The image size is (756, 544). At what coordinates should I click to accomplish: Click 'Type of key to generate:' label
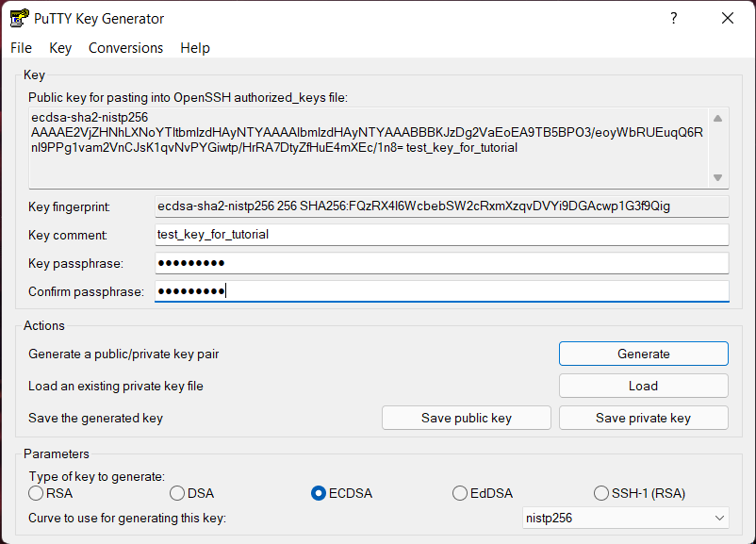96,476
